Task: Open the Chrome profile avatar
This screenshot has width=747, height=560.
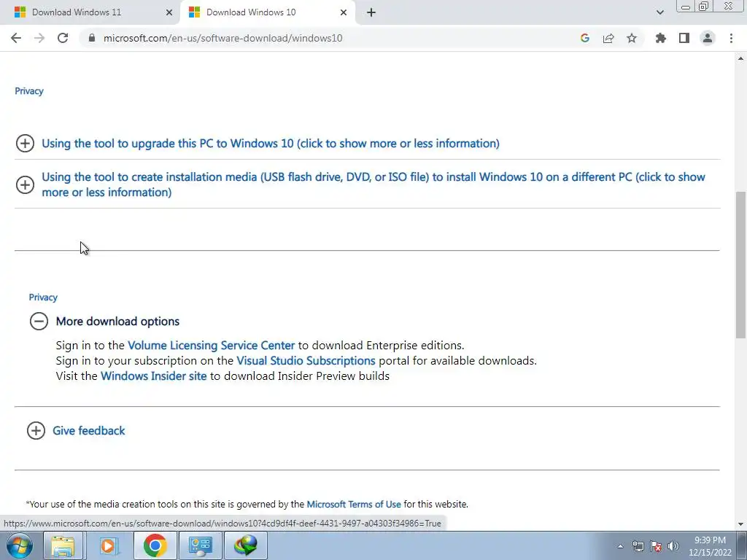Action: tap(708, 38)
